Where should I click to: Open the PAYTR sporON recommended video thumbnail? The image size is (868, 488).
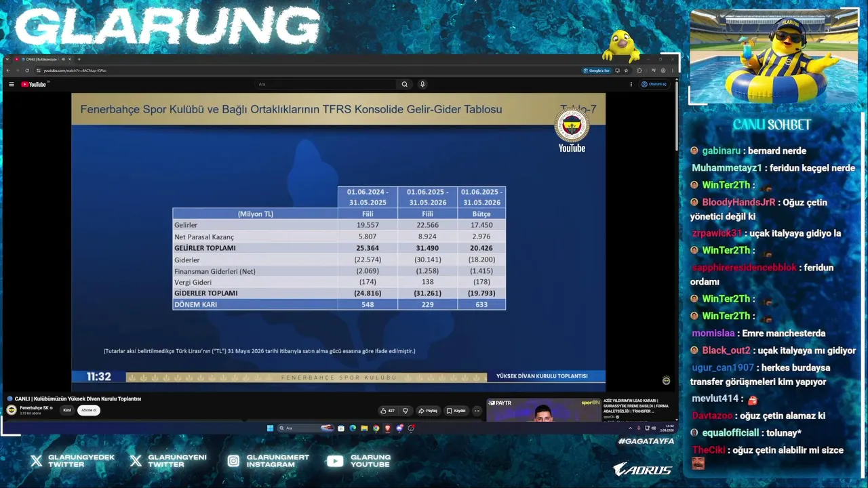click(544, 410)
